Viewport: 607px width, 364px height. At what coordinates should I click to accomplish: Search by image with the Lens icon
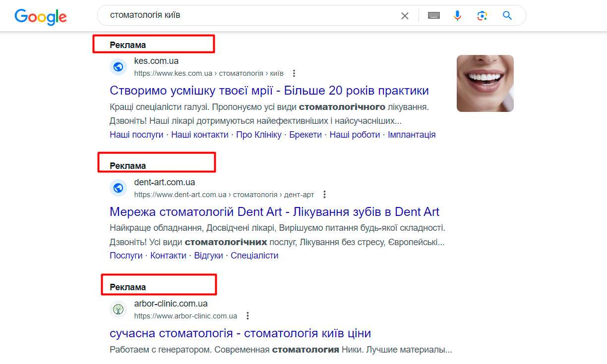point(482,16)
